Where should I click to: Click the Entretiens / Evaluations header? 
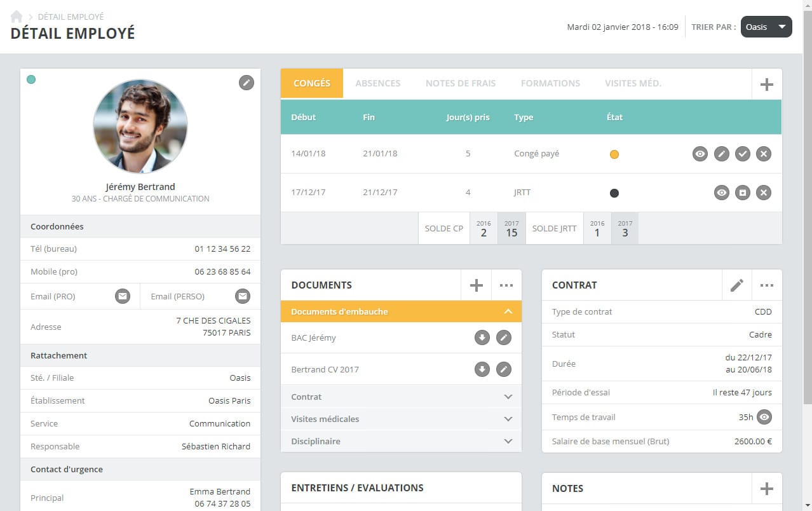[x=357, y=488]
